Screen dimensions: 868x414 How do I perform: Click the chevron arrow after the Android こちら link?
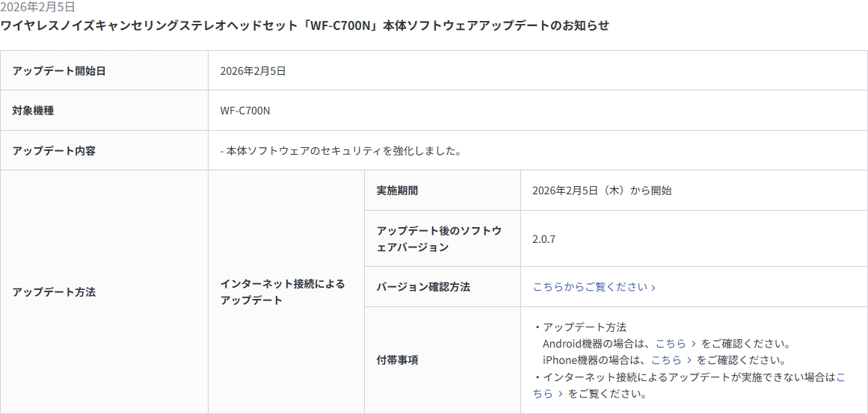click(694, 344)
